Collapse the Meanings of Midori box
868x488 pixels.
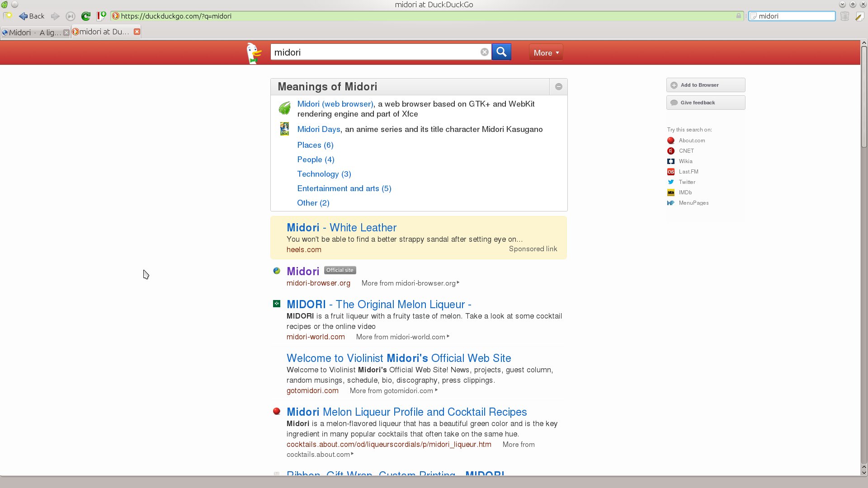pos(559,87)
